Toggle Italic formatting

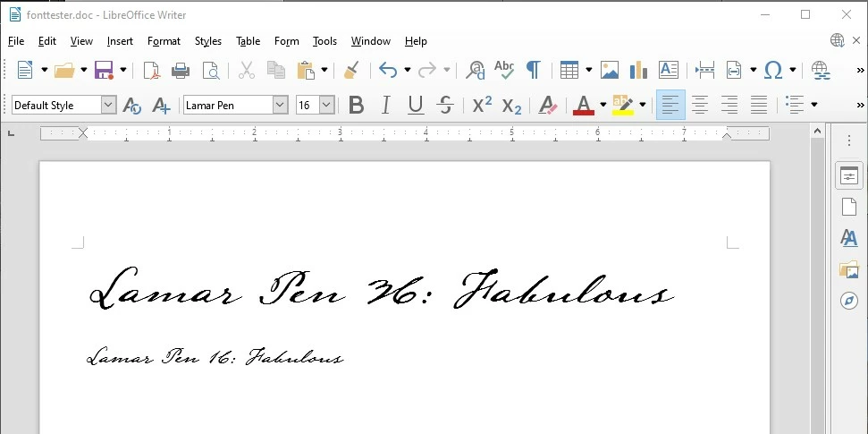click(386, 105)
